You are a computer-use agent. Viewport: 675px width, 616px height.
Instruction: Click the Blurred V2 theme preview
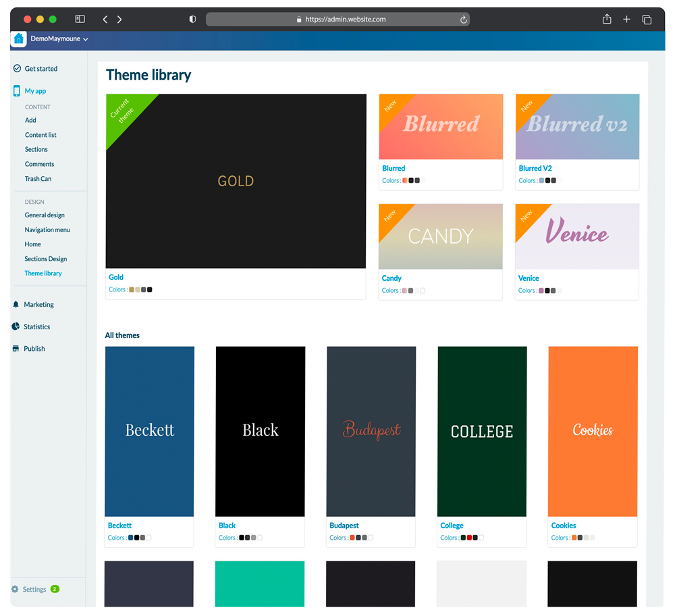tap(577, 126)
